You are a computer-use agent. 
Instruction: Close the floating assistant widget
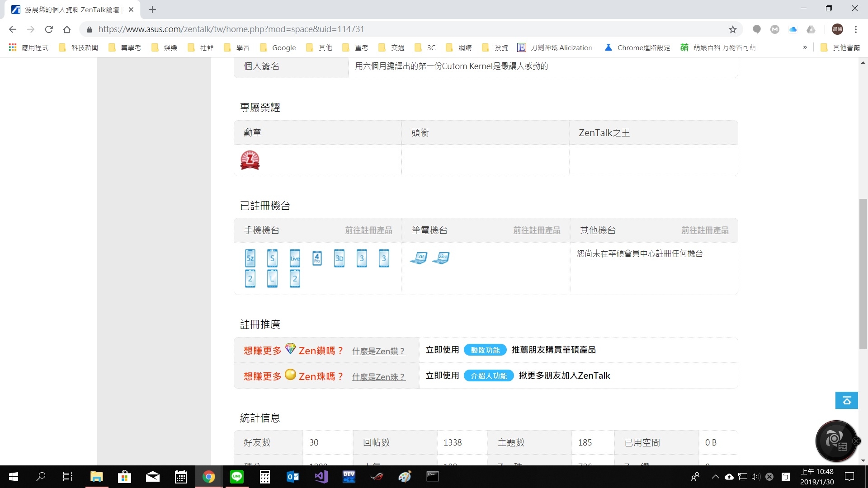[856, 441]
